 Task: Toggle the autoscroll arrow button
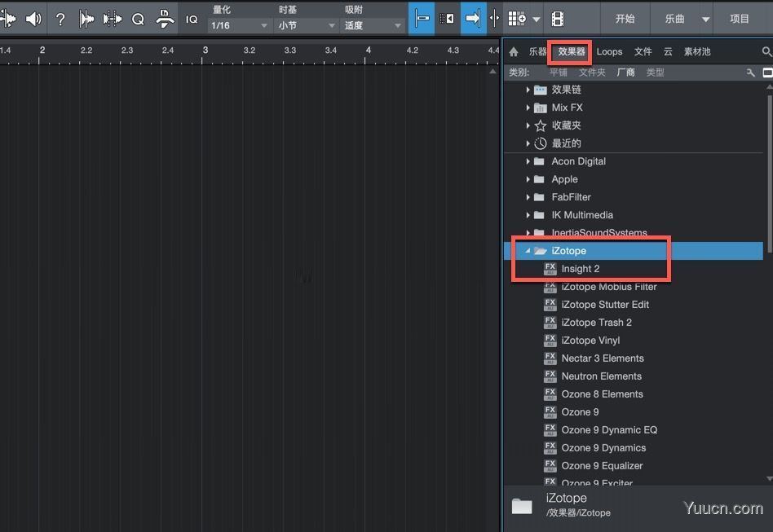click(473, 19)
